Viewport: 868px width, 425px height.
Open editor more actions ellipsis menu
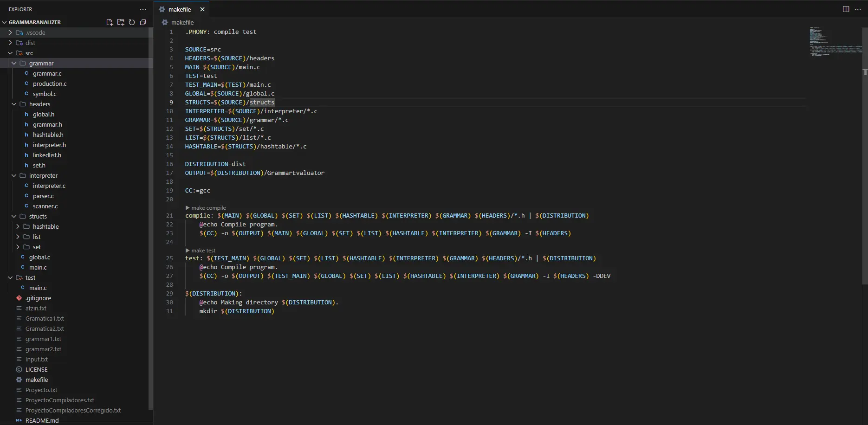858,9
